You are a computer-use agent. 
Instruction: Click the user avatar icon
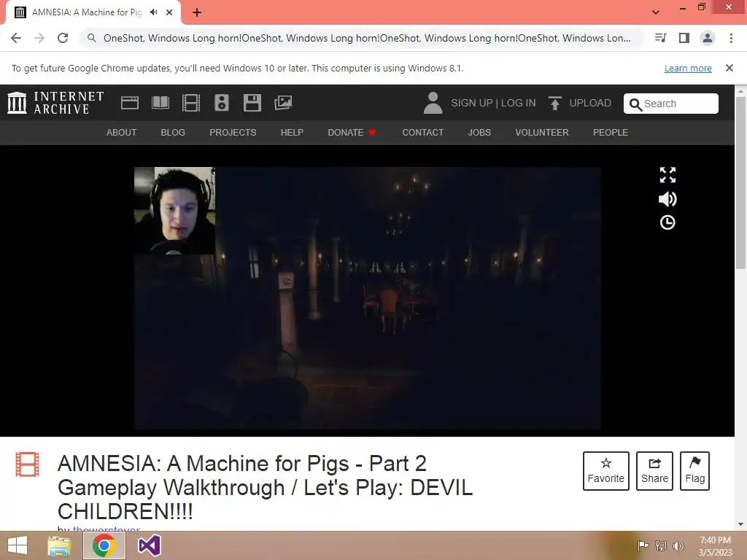(433, 103)
